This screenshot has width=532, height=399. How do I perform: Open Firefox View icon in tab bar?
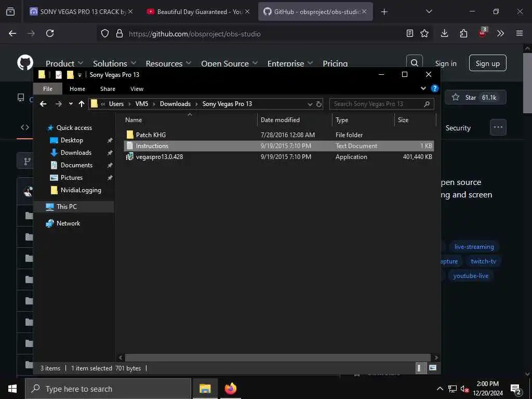(x=10, y=11)
